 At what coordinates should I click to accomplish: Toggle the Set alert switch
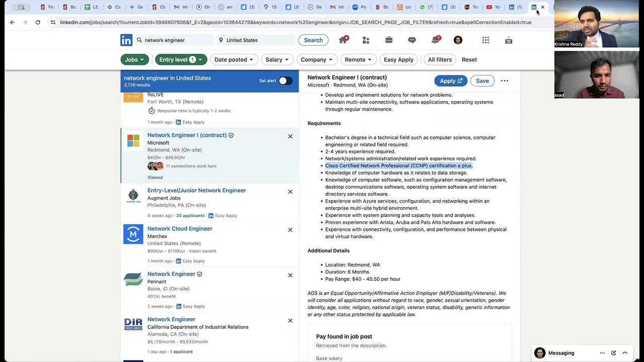pos(285,81)
